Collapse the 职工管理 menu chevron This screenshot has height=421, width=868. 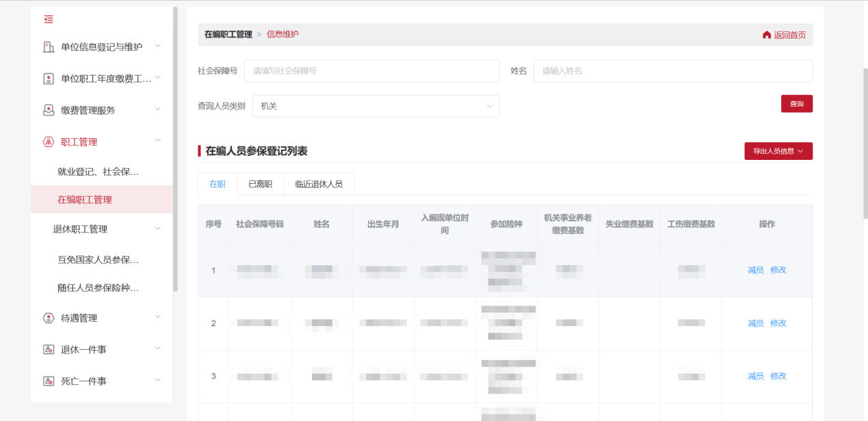[x=158, y=141]
